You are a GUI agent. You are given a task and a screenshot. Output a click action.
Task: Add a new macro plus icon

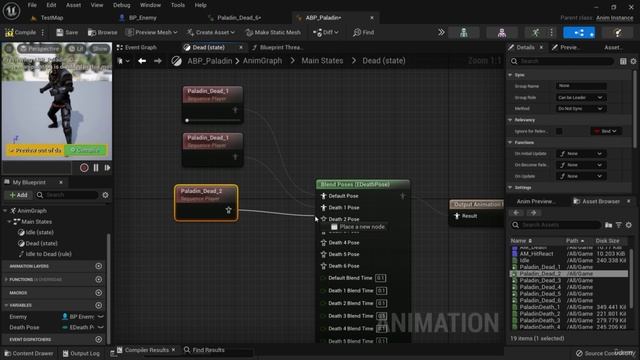pyautogui.click(x=98, y=293)
